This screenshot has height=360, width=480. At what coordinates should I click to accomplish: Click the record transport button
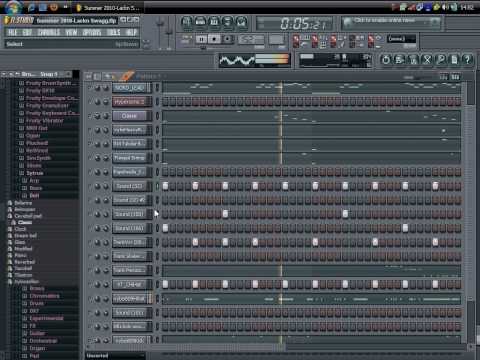tap(227, 39)
